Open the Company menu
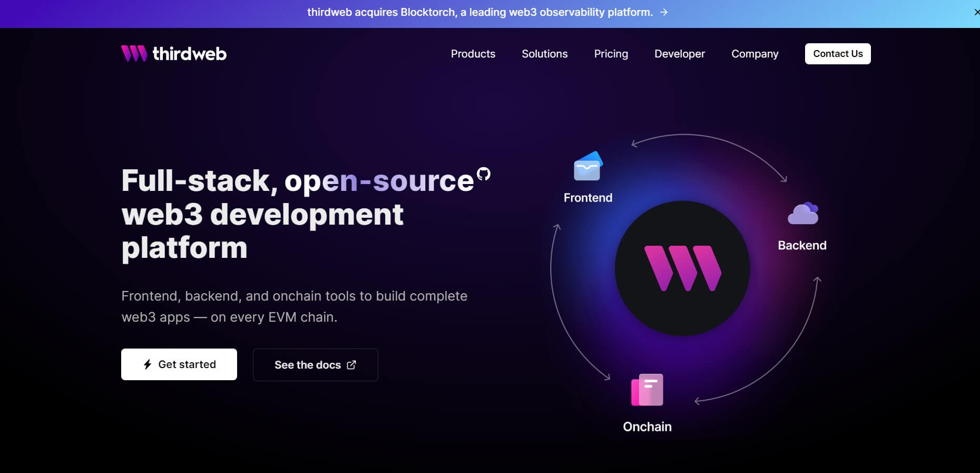Viewport: 980px width, 473px height. pyautogui.click(x=755, y=54)
